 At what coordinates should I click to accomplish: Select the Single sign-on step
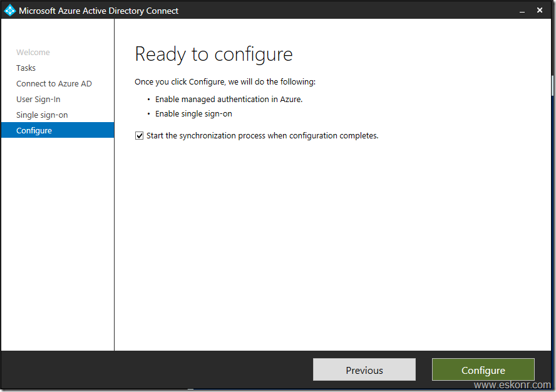click(42, 115)
